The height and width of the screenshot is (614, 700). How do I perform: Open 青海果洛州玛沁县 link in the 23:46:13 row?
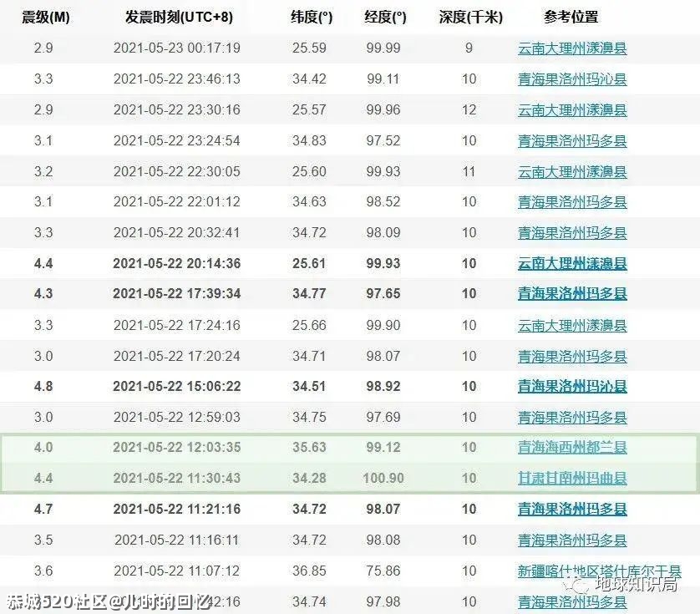[x=572, y=79]
